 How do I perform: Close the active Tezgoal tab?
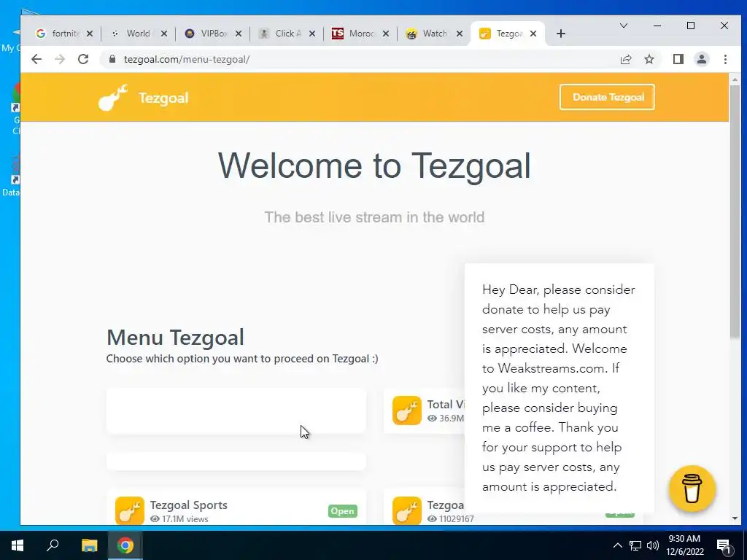tap(533, 34)
